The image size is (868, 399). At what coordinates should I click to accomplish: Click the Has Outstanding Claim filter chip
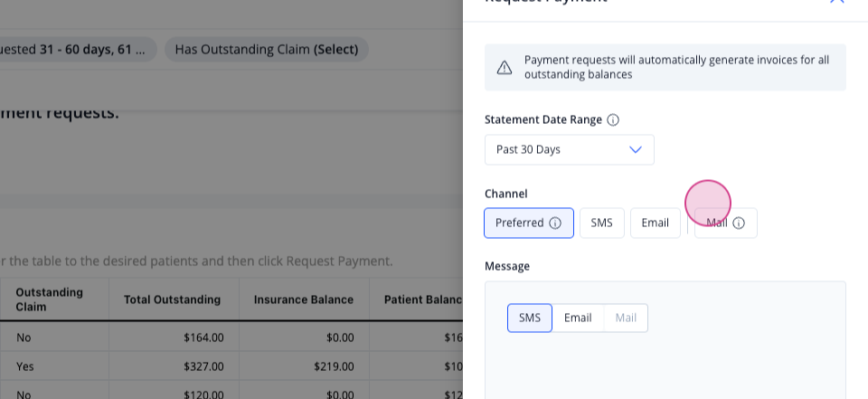click(266, 50)
